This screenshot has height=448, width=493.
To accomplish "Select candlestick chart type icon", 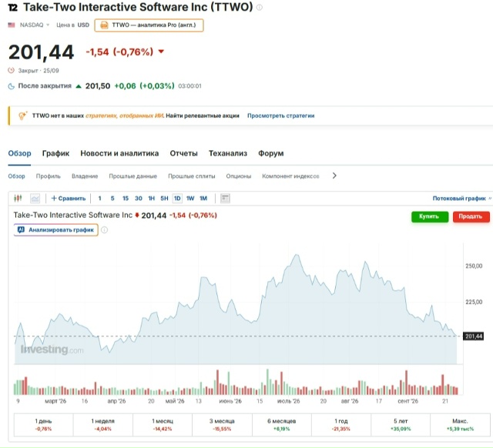I will coord(18,199).
